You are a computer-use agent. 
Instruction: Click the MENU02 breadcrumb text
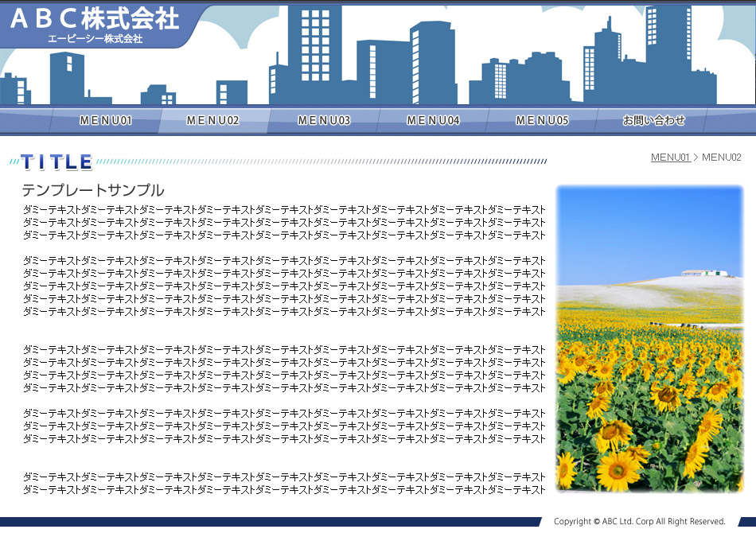[x=721, y=157]
